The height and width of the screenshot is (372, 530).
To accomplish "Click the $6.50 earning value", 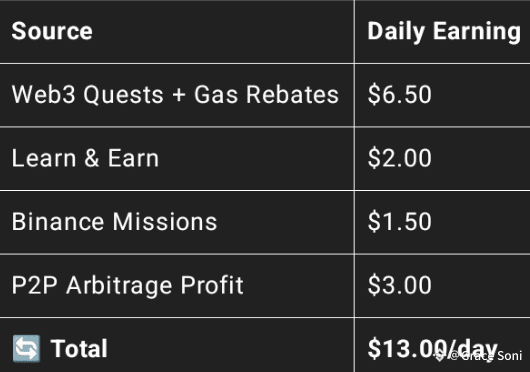I will point(400,94).
